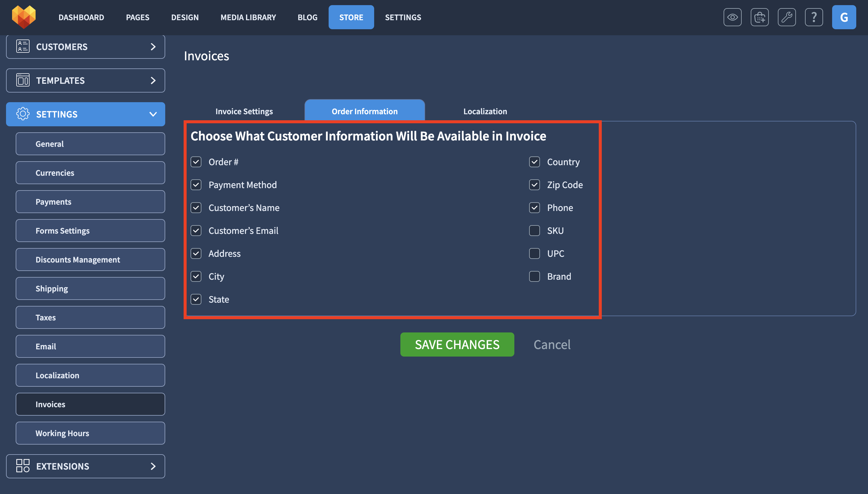
Task: Click the Templates layout icon
Action: [x=23, y=80]
